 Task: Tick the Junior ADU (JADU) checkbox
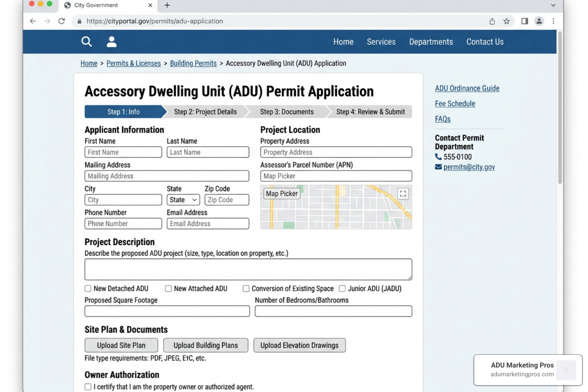coord(342,289)
